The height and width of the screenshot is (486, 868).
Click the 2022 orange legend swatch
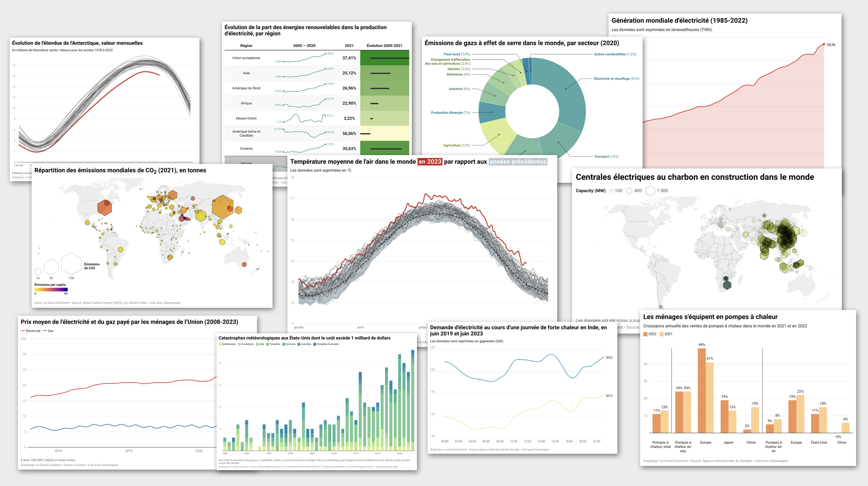tap(645, 334)
